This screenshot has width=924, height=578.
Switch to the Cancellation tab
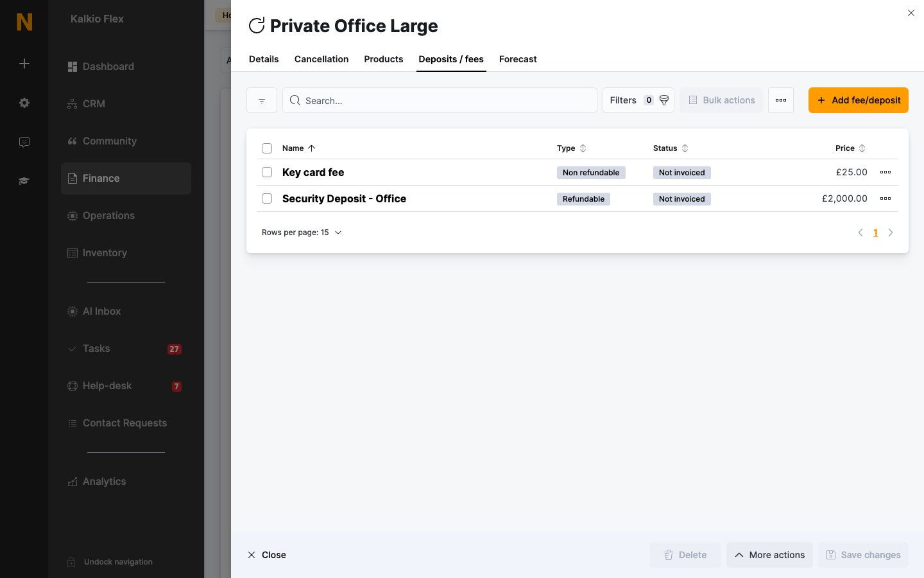tap(321, 59)
